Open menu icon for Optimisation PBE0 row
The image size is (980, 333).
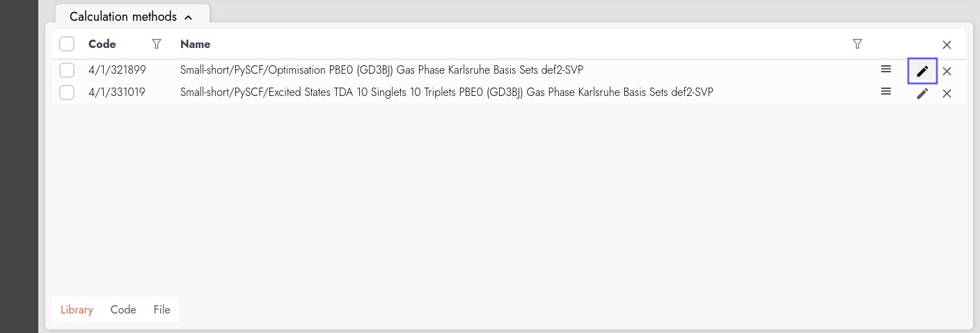(886, 69)
